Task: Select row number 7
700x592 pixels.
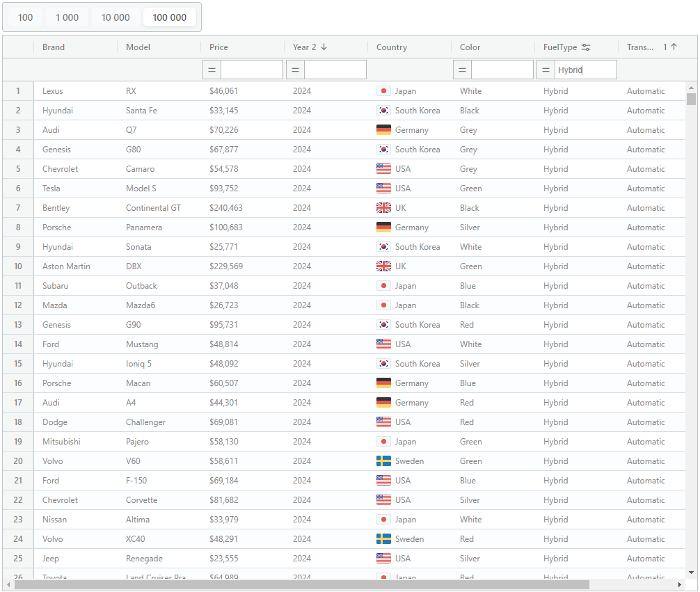Action: [18, 207]
